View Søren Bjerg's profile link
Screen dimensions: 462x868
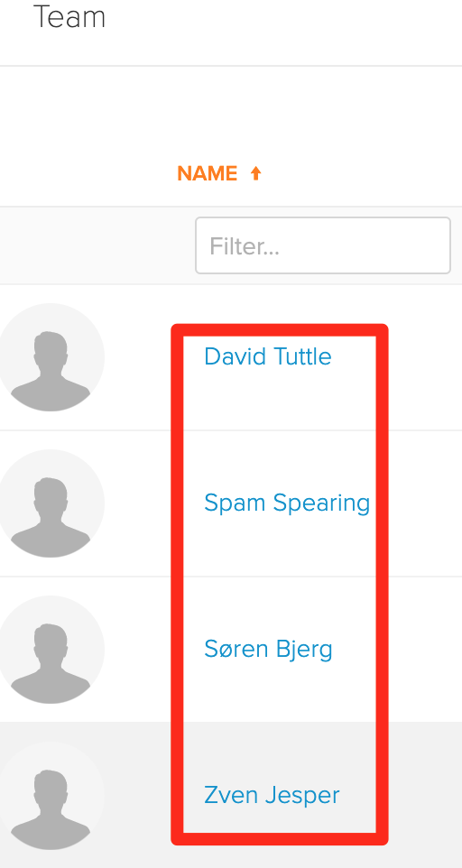coord(268,650)
